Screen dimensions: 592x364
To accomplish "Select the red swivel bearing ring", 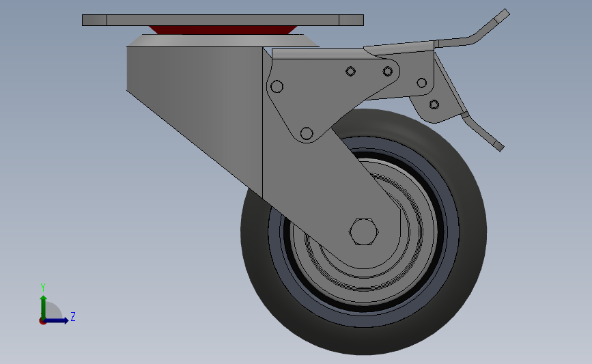I will coord(223,30).
